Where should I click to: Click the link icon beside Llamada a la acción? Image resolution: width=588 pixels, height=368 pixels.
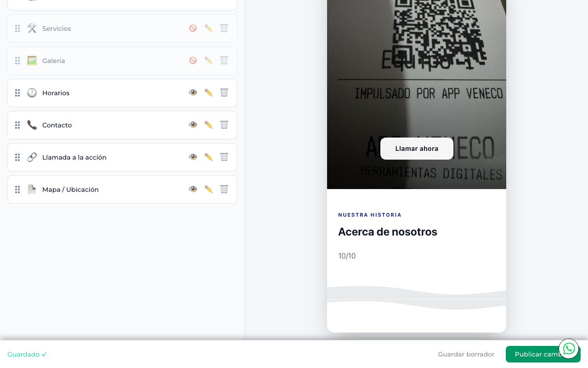(x=32, y=157)
